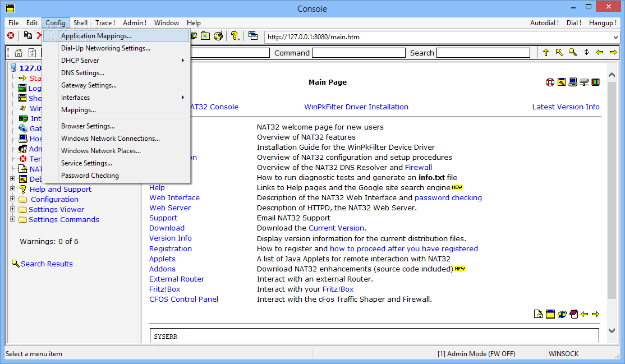Open the Interfaces submenu
The height and width of the screenshot is (364, 625).
click(x=116, y=98)
